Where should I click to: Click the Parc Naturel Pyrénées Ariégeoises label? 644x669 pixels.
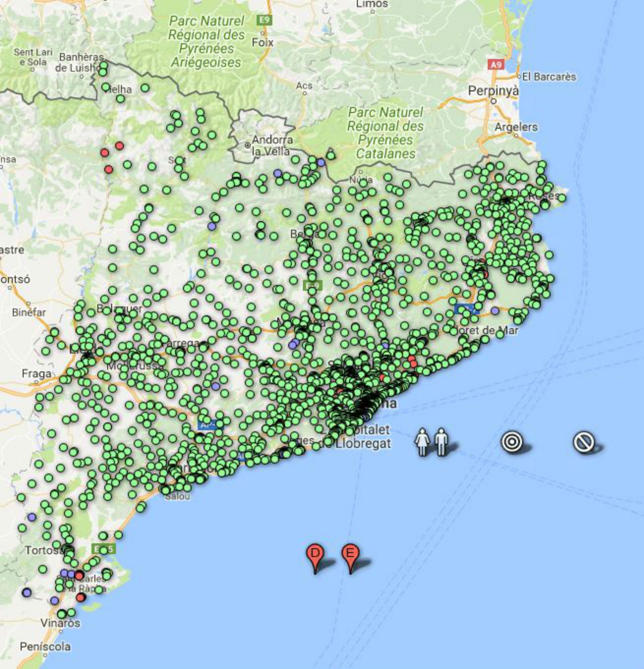coord(207,42)
